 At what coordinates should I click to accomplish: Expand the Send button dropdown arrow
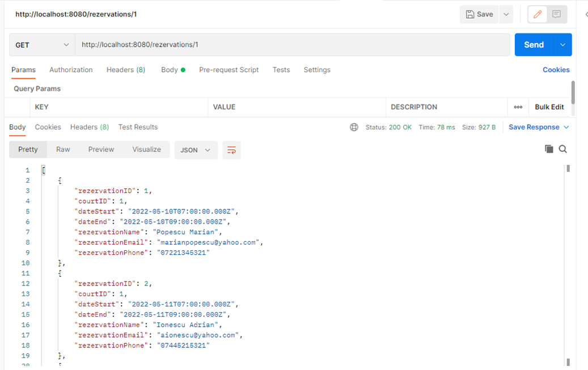561,44
